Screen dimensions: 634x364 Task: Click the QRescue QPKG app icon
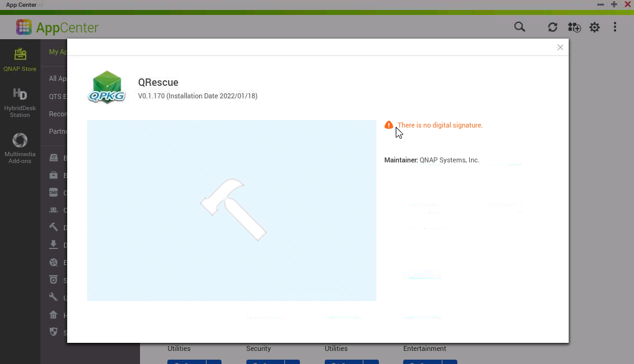(x=107, y=87)
